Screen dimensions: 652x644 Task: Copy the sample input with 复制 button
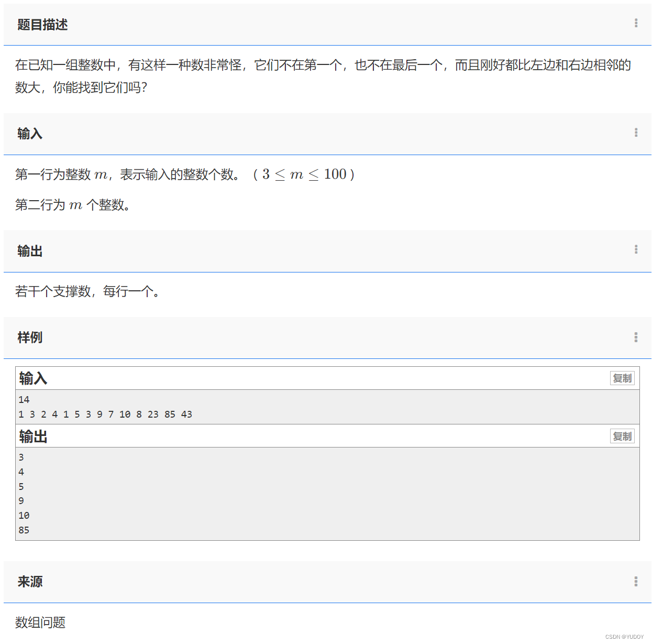point(622,378)
